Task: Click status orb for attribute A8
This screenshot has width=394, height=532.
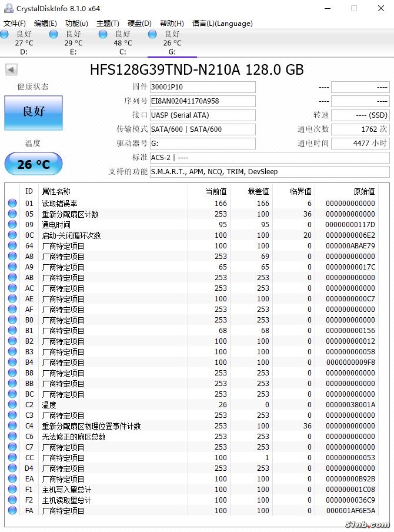Action: (12, 256)
